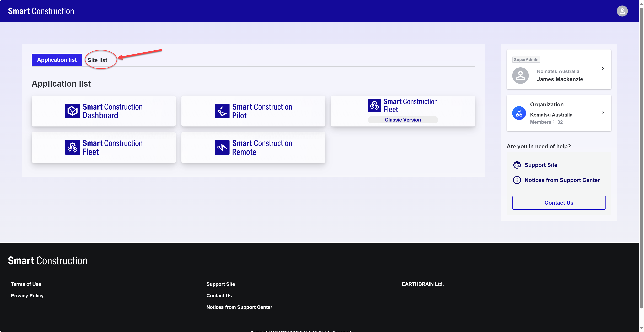Click the 'Are you in need of help?' heading

pyautogui.click(x=539, y=146)
